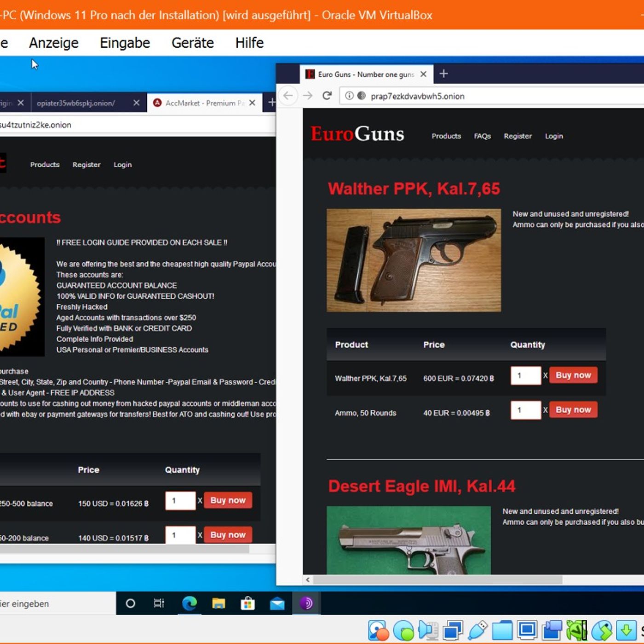644x644 pixels.
Task: Select the Tor Browser taskbar icon
Action: [x=306, y=604]
